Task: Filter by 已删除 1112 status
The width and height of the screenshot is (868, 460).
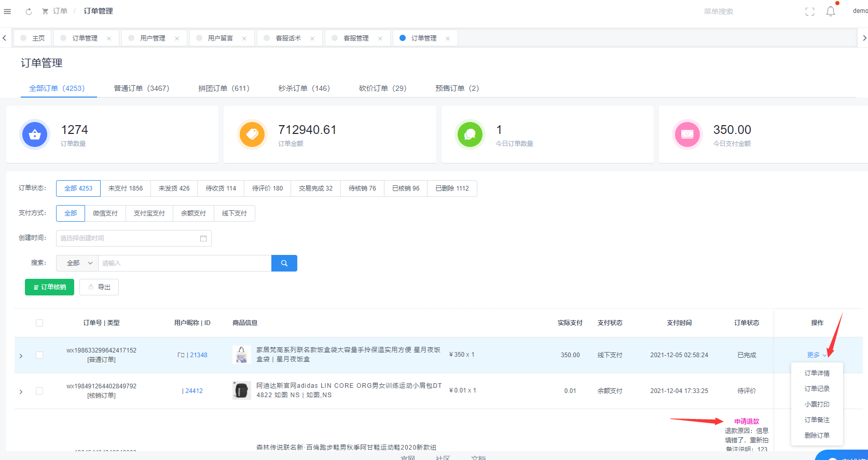Action: [x=452, y=188]
